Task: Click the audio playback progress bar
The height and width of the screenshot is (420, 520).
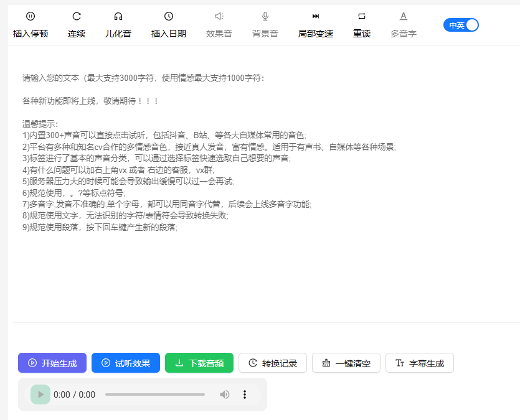Action: tap(155, 394)
